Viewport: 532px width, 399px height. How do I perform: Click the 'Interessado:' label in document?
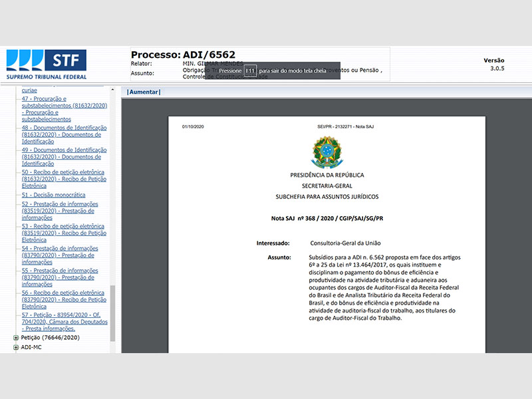[273, 243]
